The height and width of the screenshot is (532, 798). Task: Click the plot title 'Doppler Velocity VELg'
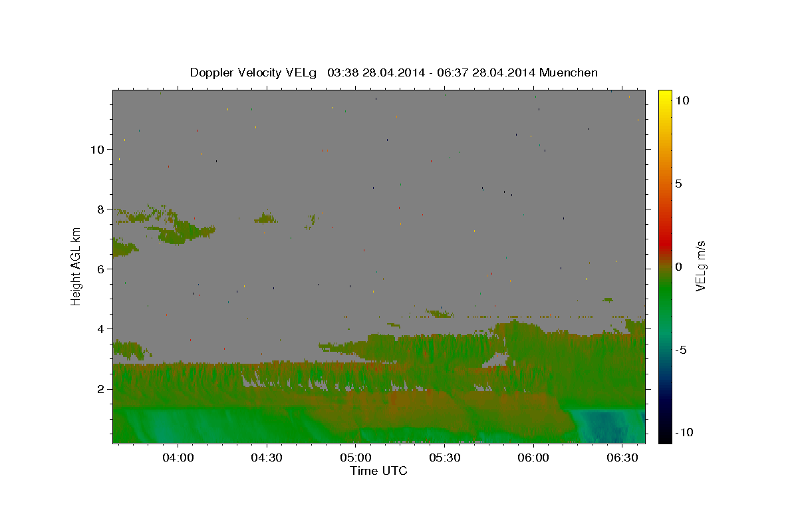tap(253, 72)
